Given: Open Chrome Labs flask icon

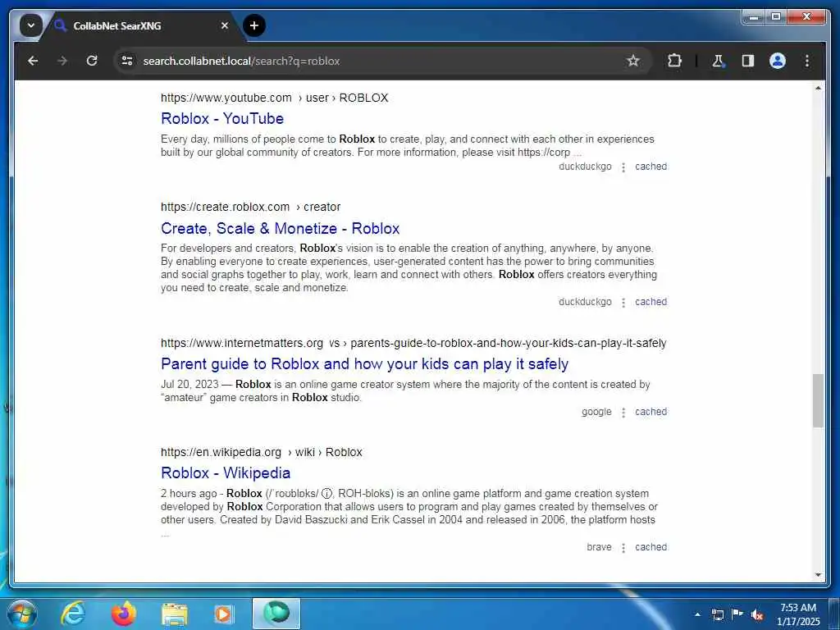Looking at the screenshot, I should [719, 61].
